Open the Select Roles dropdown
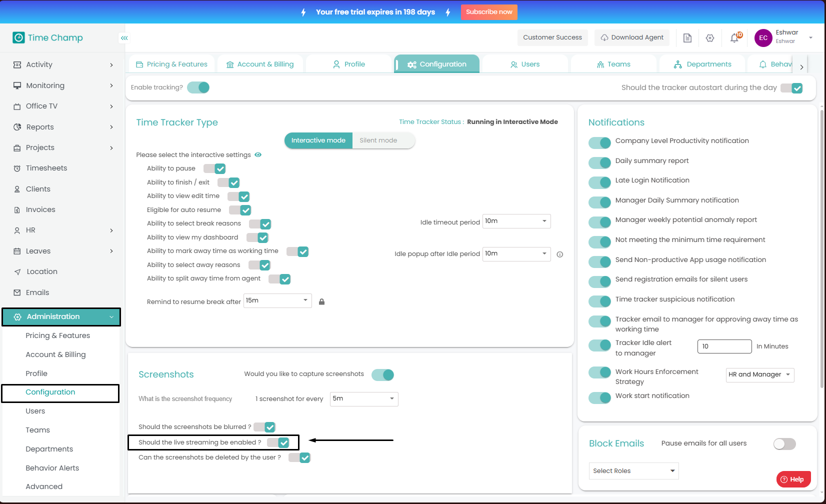The height and width of the screenshot is (504, 826). tap(634, 471)
